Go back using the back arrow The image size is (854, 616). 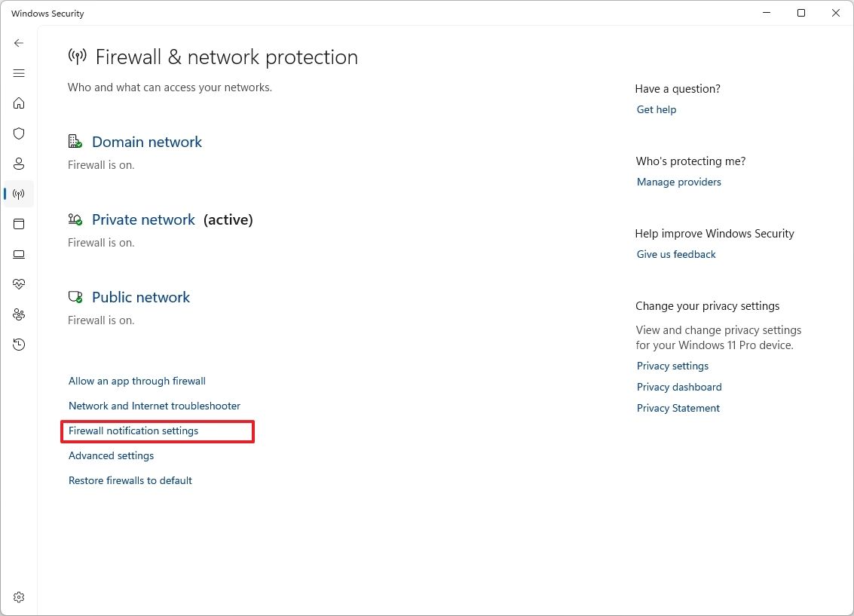(x=19, y=43)
